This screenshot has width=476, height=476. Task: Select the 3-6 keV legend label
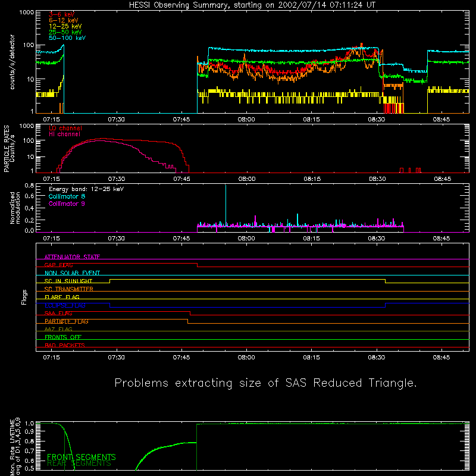click(62, 14)
